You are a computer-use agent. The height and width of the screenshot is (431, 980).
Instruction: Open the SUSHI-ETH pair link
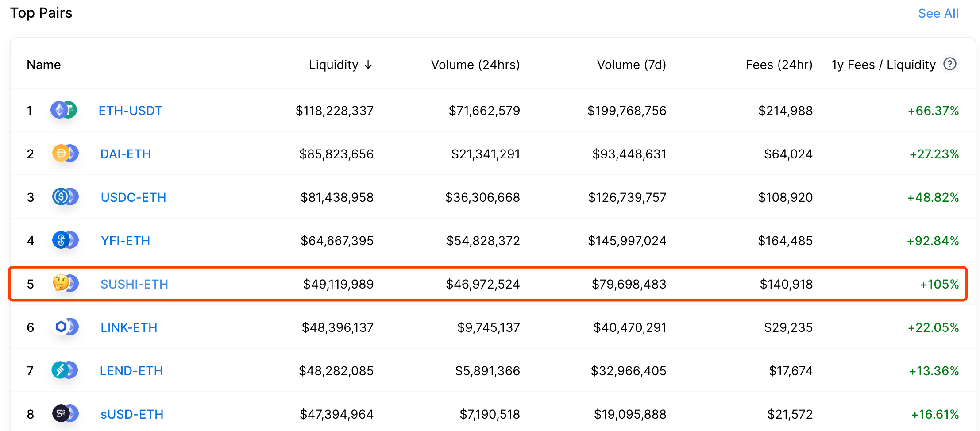[x=134, y=284]
